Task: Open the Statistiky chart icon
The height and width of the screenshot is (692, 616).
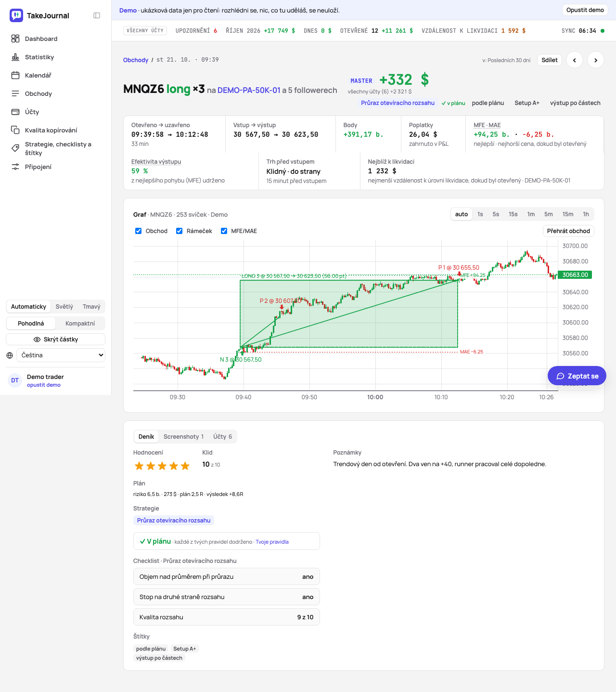Action: click(x=15, y=57)
